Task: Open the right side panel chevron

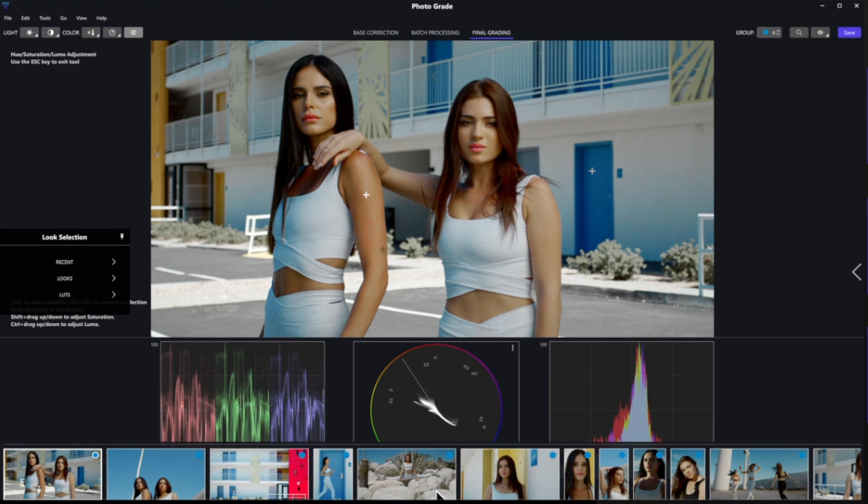Action: (857, 272)
